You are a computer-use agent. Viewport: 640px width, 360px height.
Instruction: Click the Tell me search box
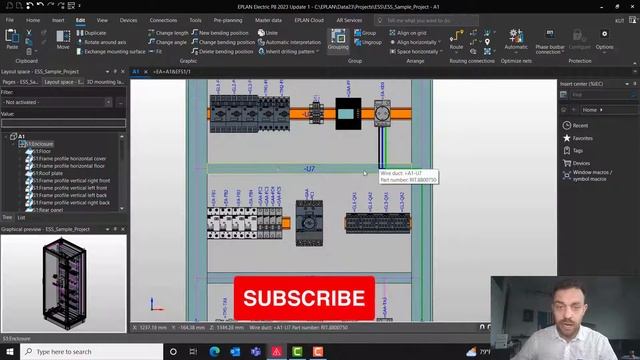point(426,20)
